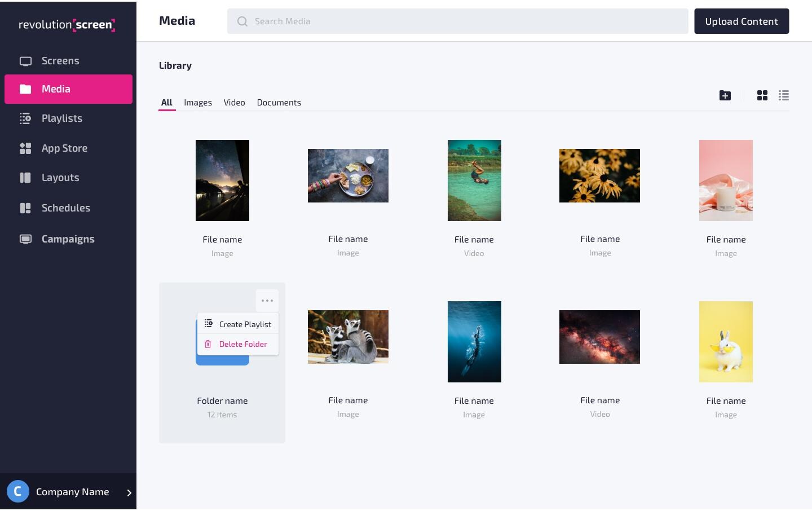Open the Campaigns section

click(x=68, y=239)
